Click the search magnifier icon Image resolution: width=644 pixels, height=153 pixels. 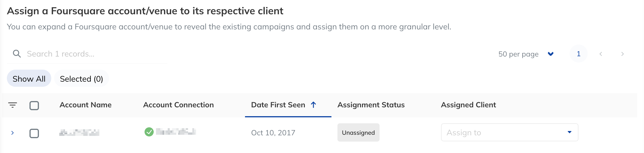point(17,54)
